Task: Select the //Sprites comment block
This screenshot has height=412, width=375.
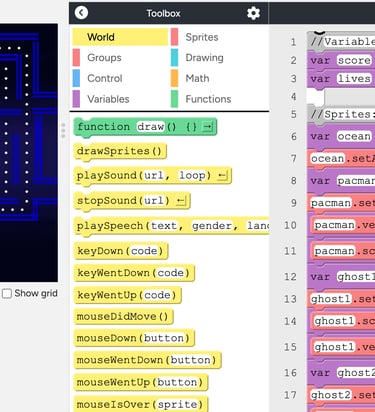Action: [341, 114]
